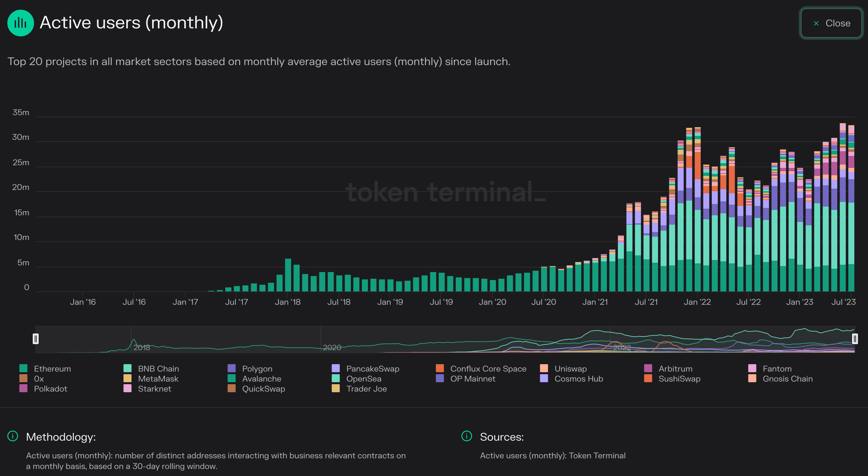Toggle BNB Chain series in legend
The width and height of the screenshot is (868, 476).
[x=158, y=369]
